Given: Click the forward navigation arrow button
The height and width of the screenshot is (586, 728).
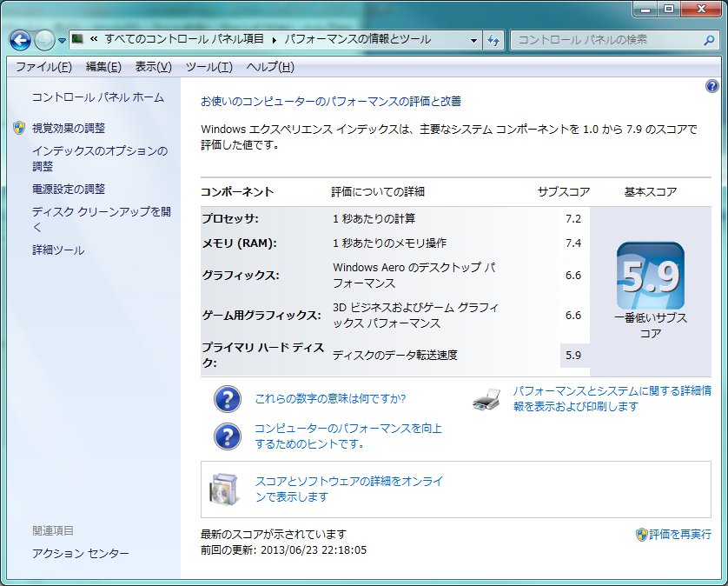Looking at the screenshot, I should (x=44, y=41).
